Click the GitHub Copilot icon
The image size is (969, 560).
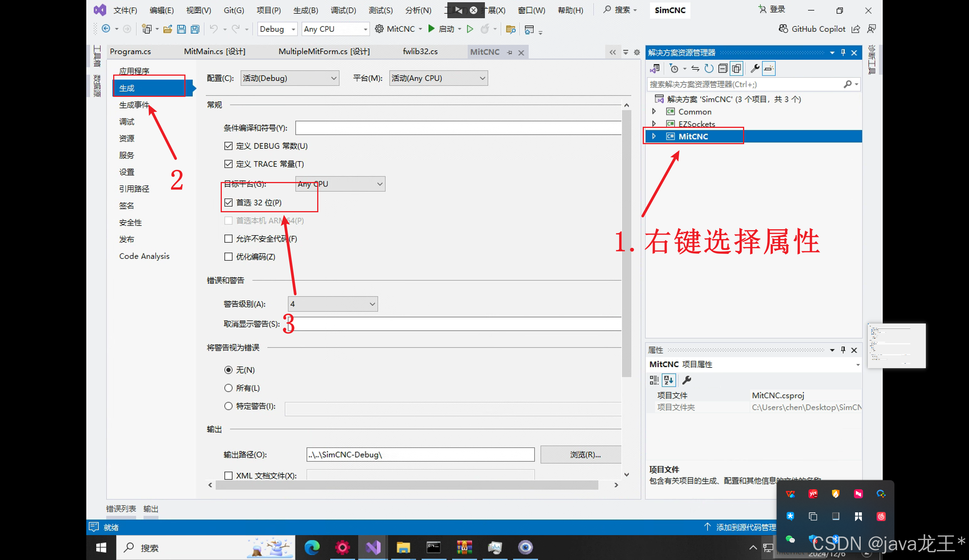[783, 29]
